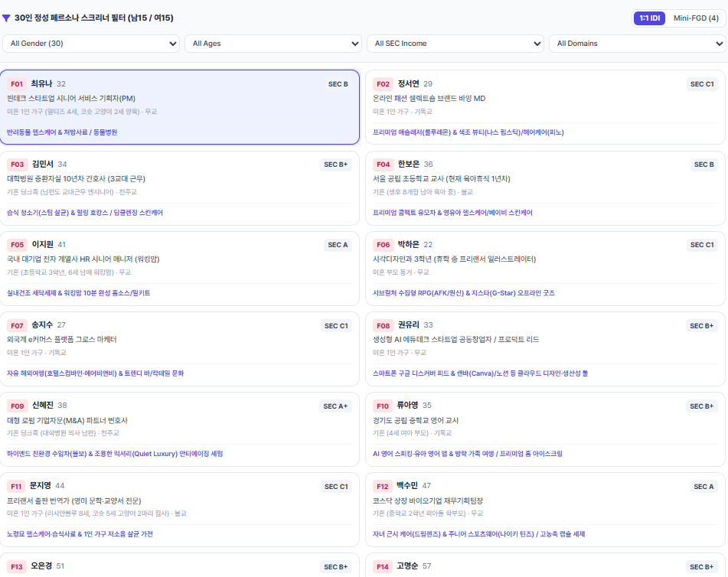Click the SEC B tag on 한보은's card
Screen dimensions: 728x577
pyautogui.click(x=704, y=165)
